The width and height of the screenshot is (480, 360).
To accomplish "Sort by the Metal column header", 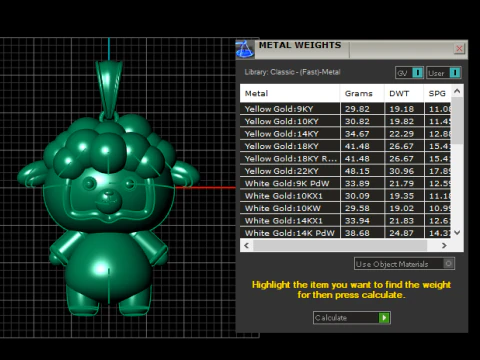I will point(290,93).
